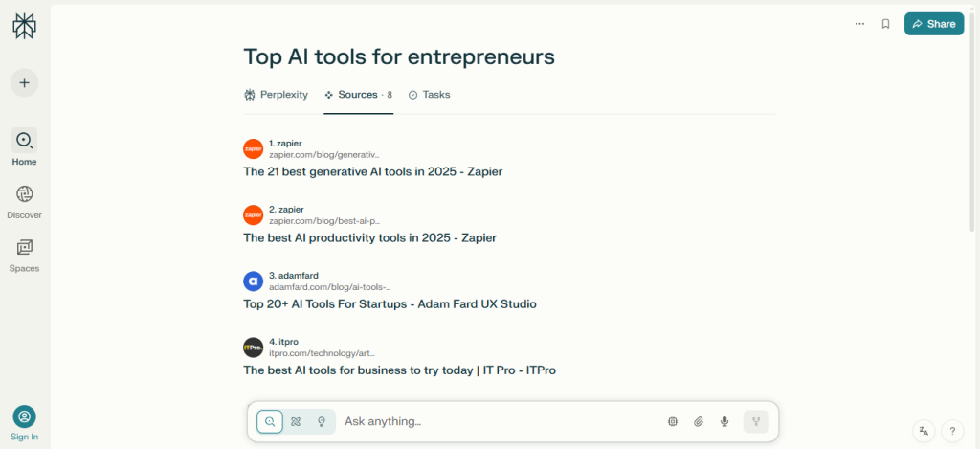Click the help question mark icon

point(950,431)
